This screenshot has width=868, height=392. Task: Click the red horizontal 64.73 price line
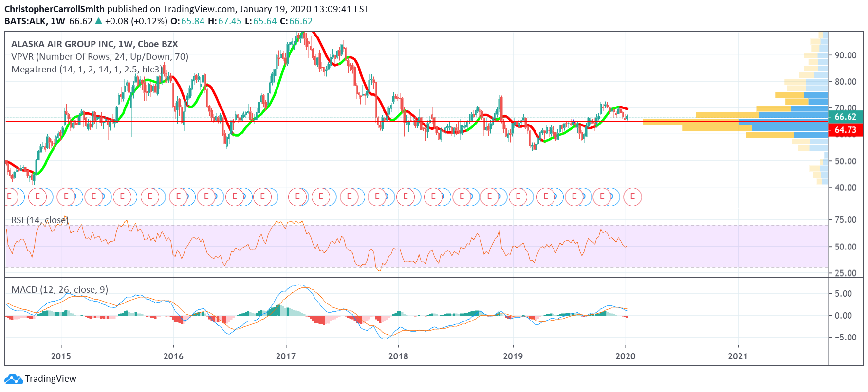click(x=416, y=122)
